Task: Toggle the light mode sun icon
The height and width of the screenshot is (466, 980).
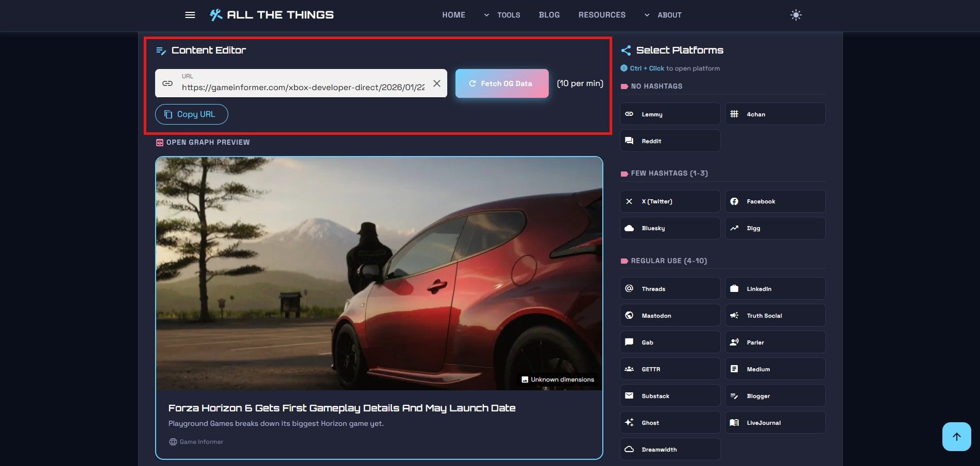Action: [795, 15]
